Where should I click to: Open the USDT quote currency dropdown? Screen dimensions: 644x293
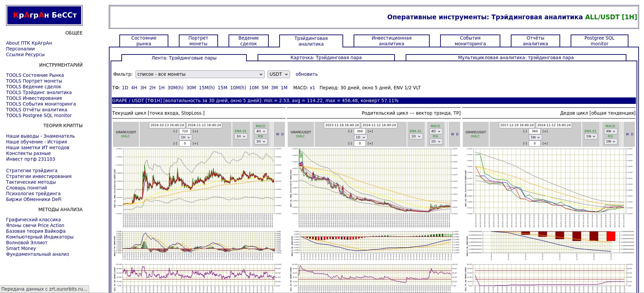tap(279, 74)
